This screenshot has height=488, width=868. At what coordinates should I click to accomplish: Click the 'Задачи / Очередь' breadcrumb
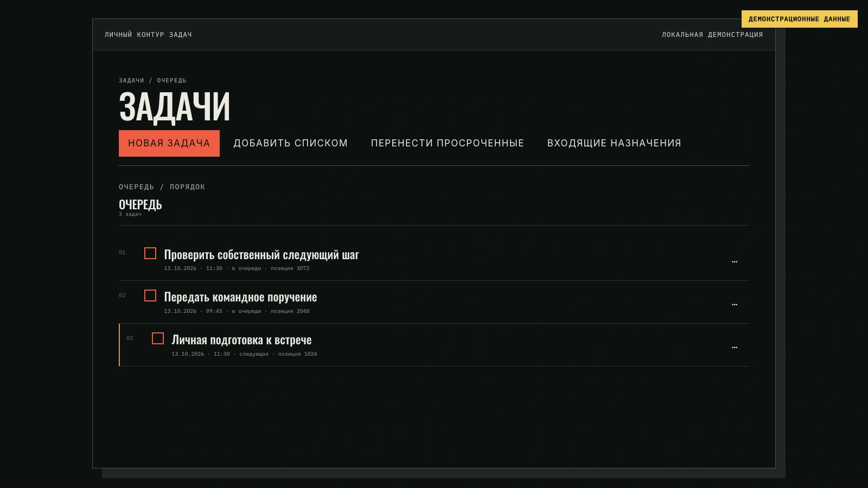[x=152, y=80]
